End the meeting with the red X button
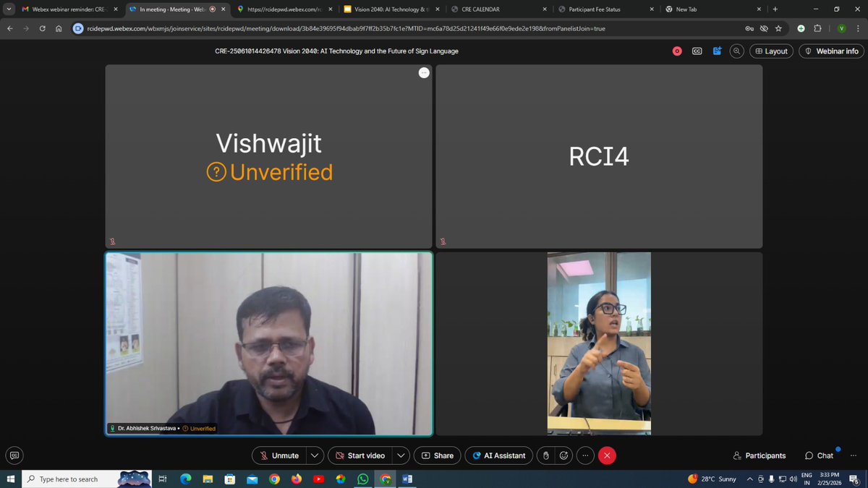The height and width of the screenshot is (488, 868). [x=607, y=455]
